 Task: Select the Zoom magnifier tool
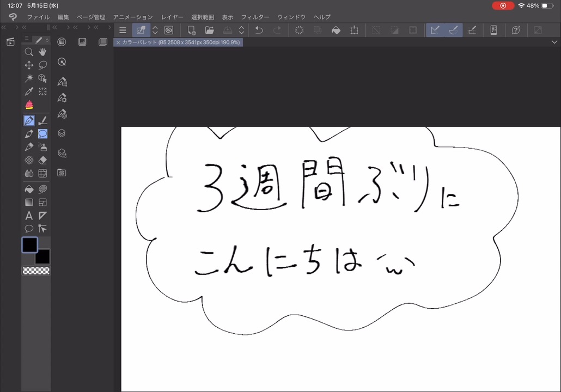[x=29, y=52]
